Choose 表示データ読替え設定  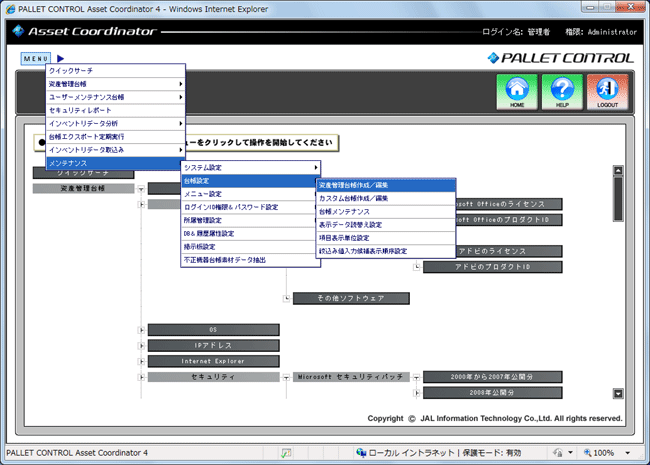pos(386,225)
